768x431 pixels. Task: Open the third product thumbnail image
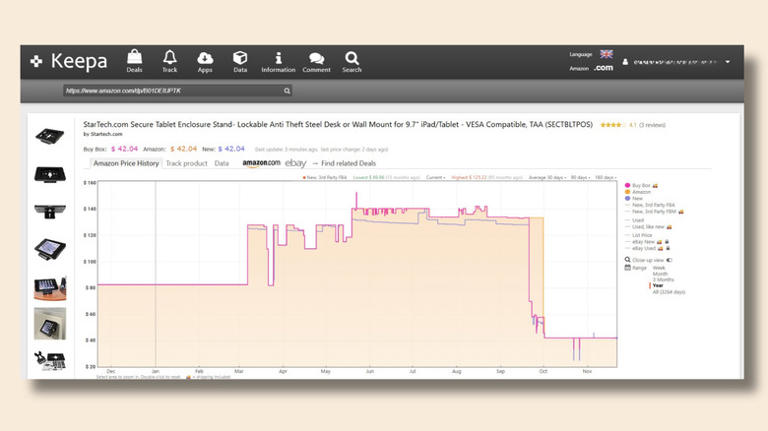pos(49,211)
